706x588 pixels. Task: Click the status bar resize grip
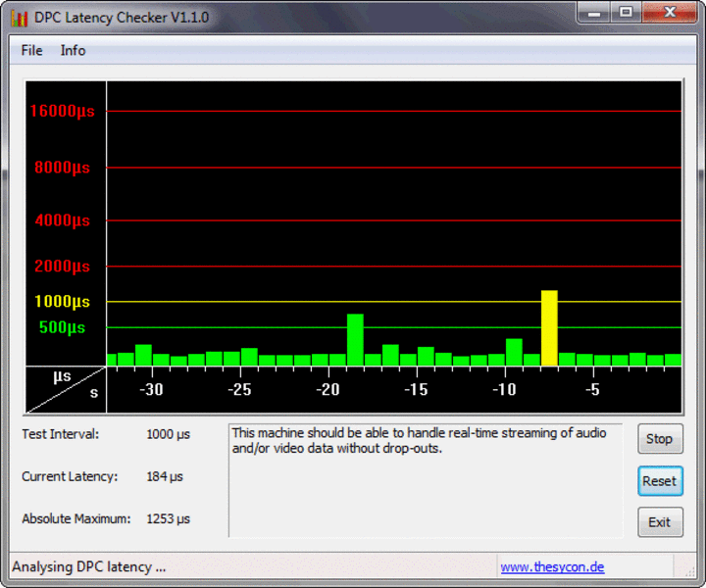pyautogui.click(x=689, y=571)
